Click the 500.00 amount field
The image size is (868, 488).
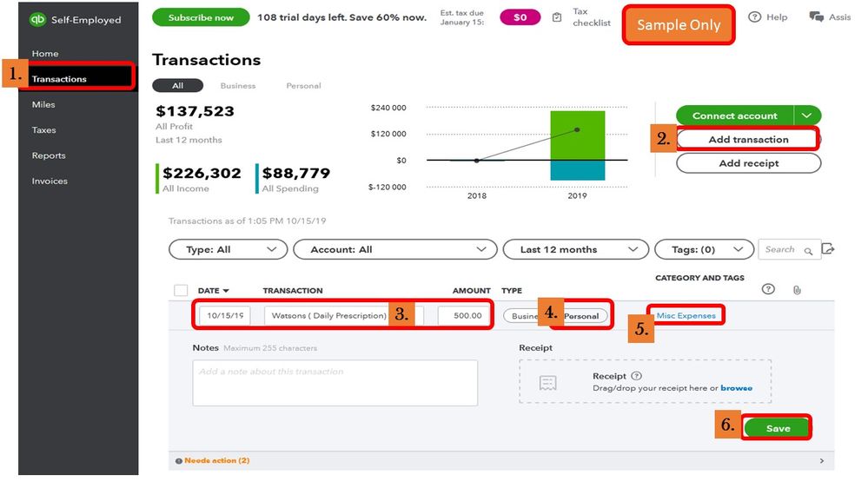464,315
